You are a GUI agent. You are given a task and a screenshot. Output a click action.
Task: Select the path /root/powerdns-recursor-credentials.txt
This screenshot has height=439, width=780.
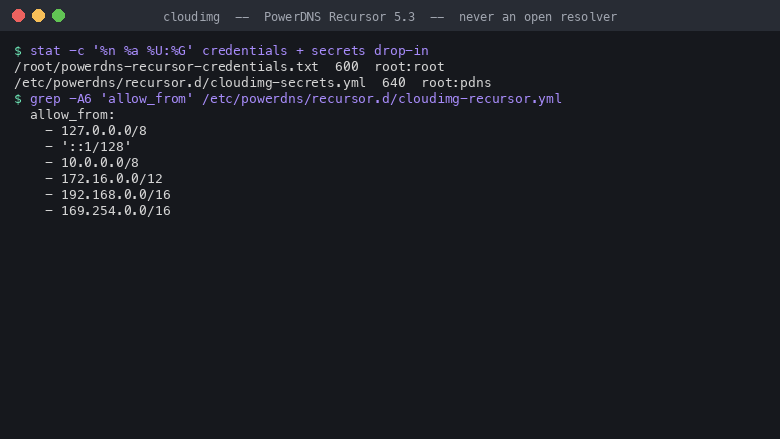(x=166, y=67)
